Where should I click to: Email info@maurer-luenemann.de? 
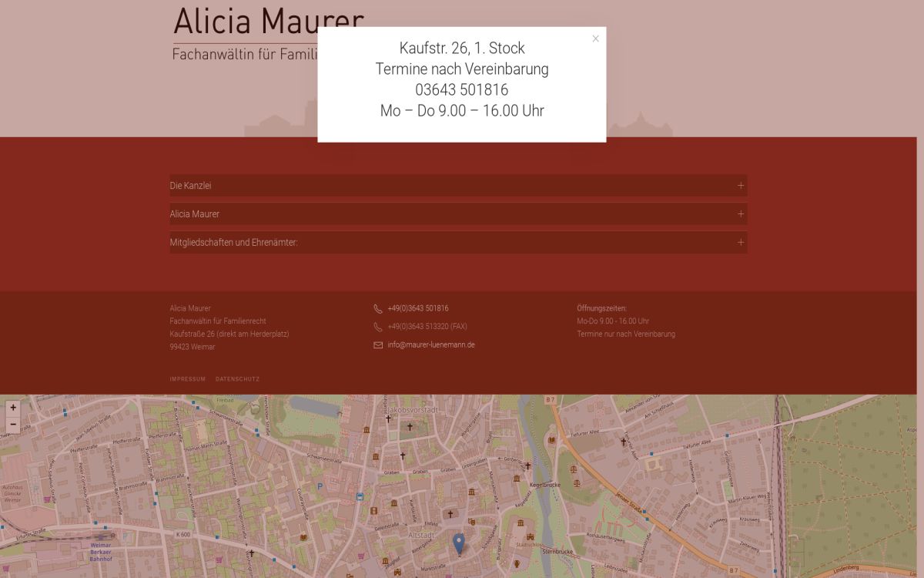click(x=431, y=345)
